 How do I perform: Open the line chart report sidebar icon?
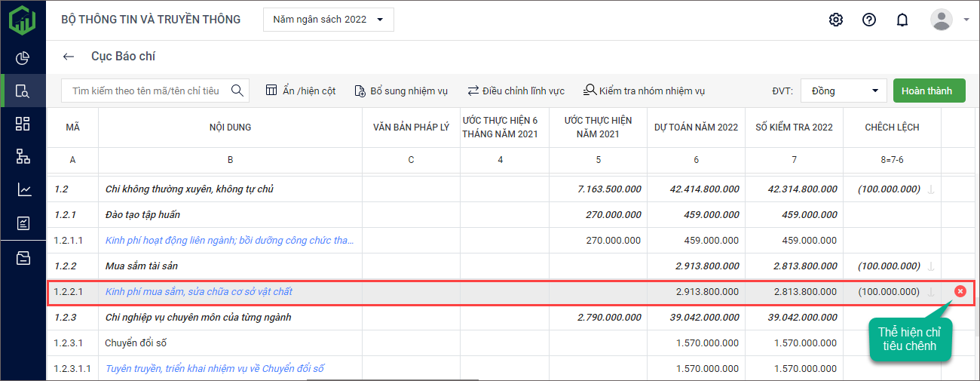tap(23, 189)
